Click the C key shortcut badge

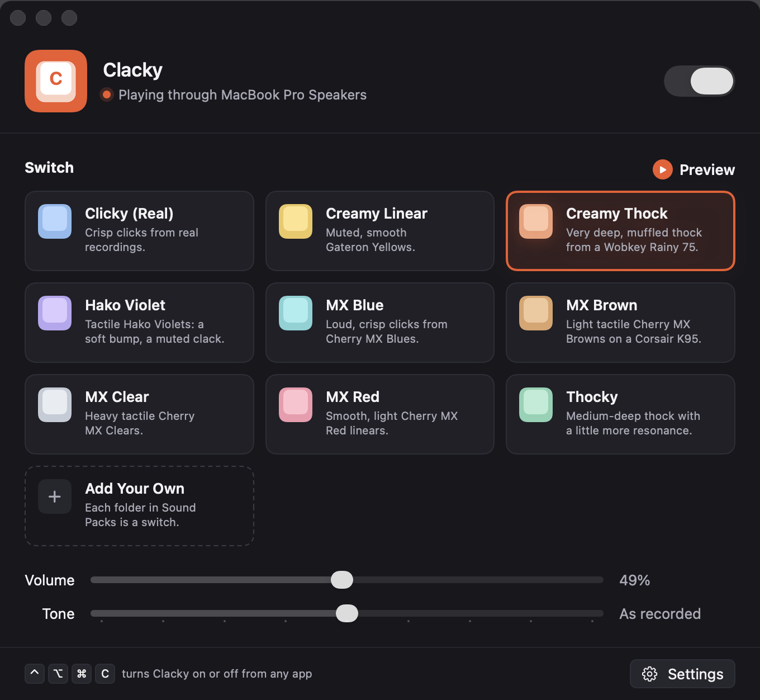tap(105, 674)
